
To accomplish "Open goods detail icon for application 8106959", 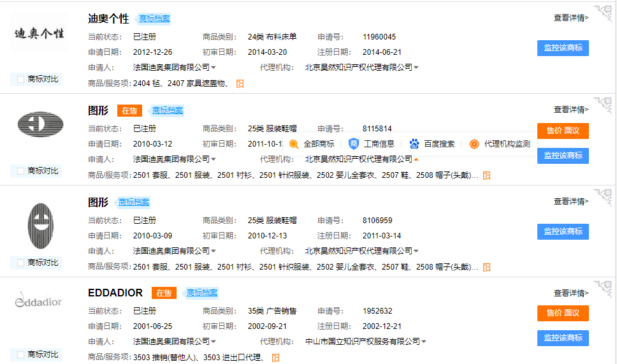I will click(x=487, y=267).
